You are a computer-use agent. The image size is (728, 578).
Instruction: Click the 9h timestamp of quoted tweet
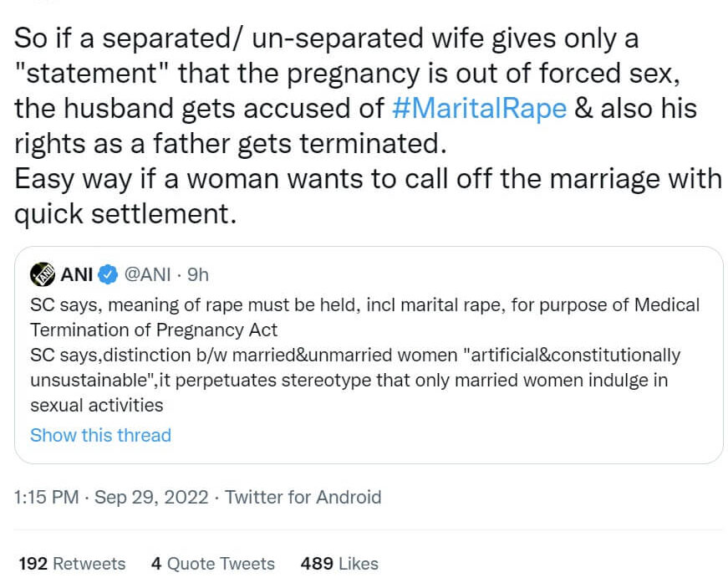197,274
